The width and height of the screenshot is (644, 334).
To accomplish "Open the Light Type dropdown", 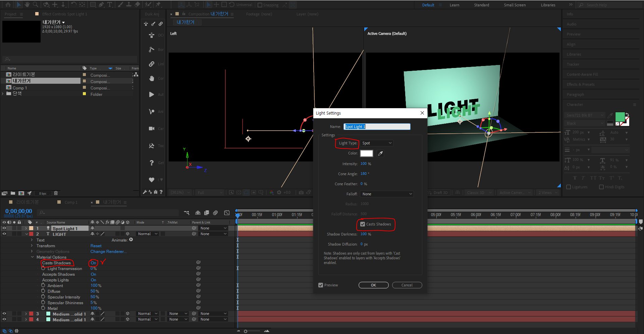I will (376, 143).
